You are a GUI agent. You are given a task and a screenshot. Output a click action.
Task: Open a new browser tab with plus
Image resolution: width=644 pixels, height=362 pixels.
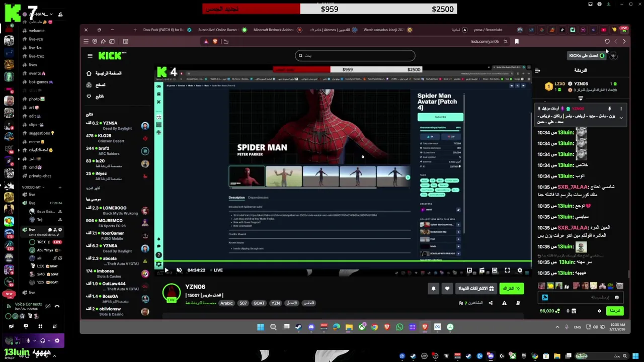pyautogui.click(x=134, y=30)
